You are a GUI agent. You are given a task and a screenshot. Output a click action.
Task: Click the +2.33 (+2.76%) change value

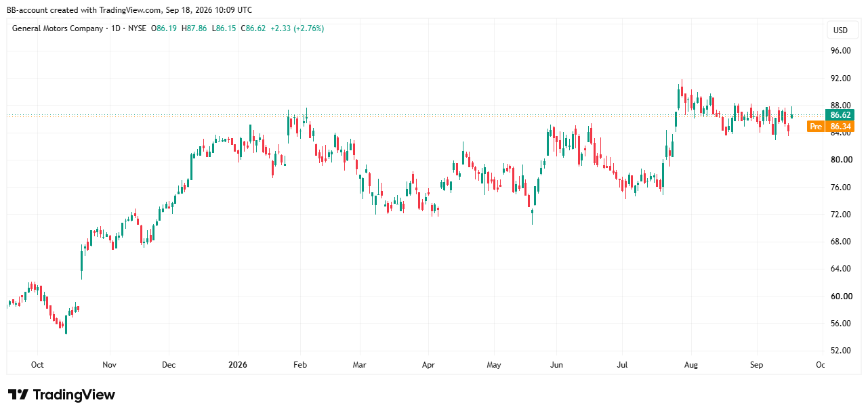click(297, 28)
